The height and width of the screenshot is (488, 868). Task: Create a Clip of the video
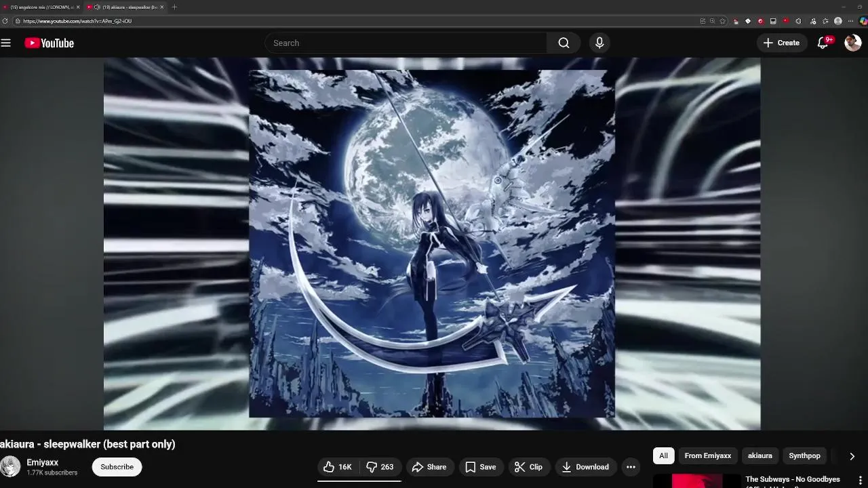(x=528, y=467)
